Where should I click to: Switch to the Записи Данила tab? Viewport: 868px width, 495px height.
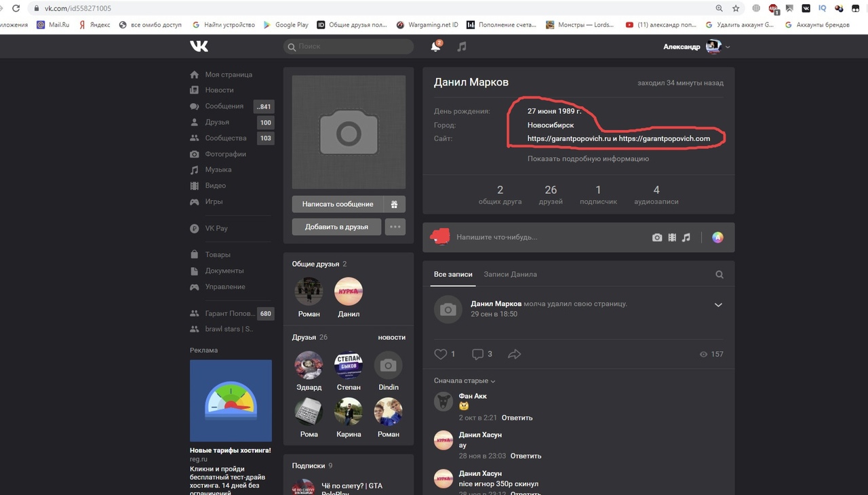510,275
